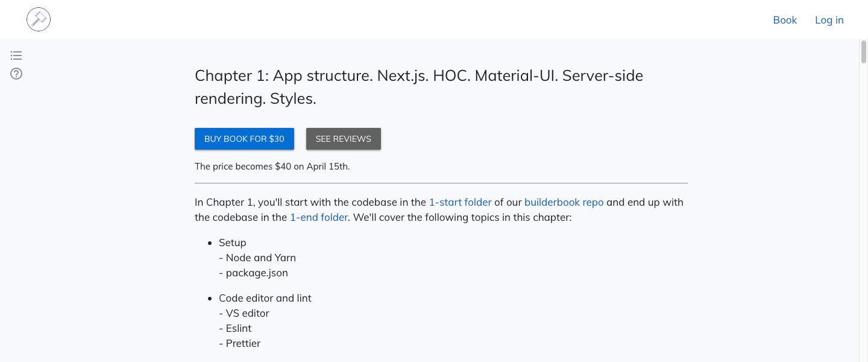
Task: Open the table of contents list icon
Action: pyautogui.click(x=16, y=56)
